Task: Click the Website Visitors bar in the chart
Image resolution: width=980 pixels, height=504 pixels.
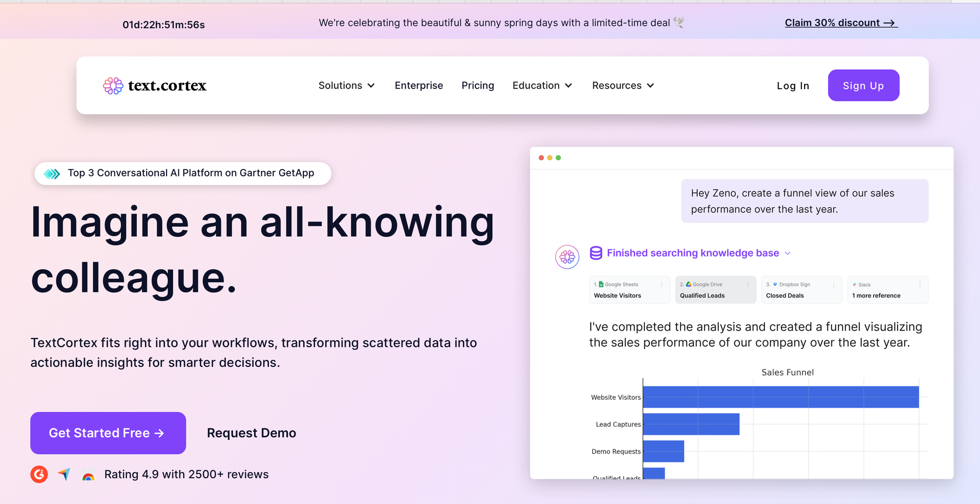Action: pos(781,397)
